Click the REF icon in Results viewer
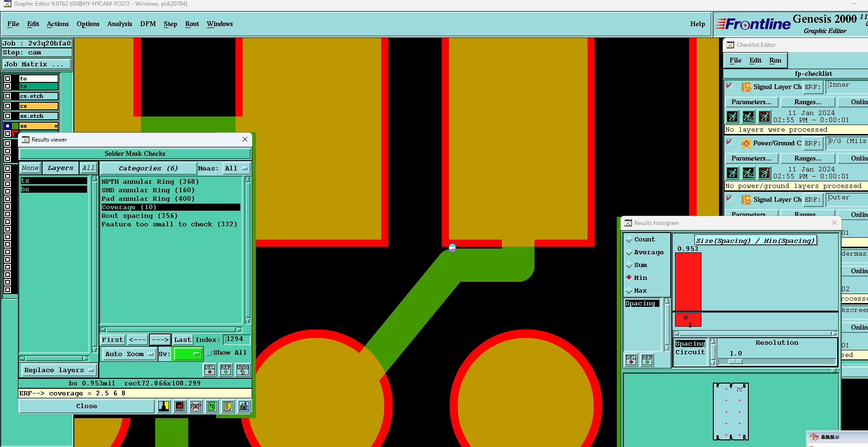This screenshot has width=868, height=447. click(x=226, y=369)
